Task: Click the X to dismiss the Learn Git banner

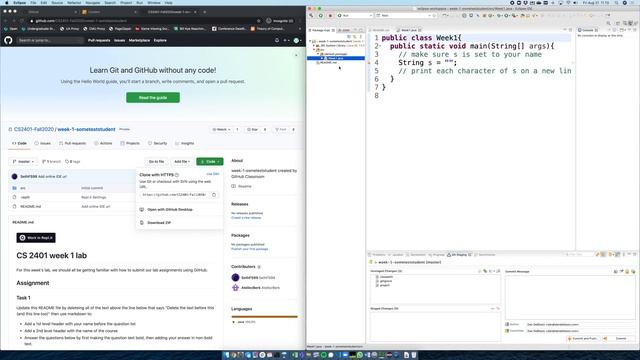Action: pos(296,55)
